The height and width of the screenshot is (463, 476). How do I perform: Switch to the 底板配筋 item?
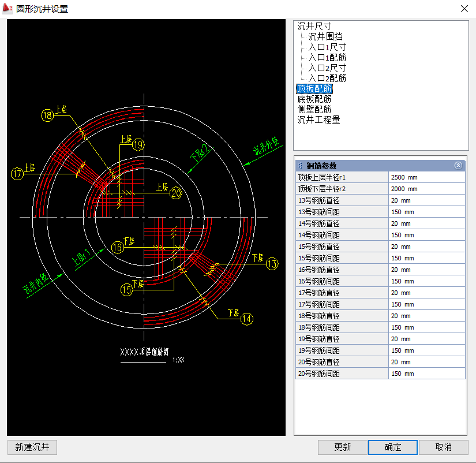[314, 99]
